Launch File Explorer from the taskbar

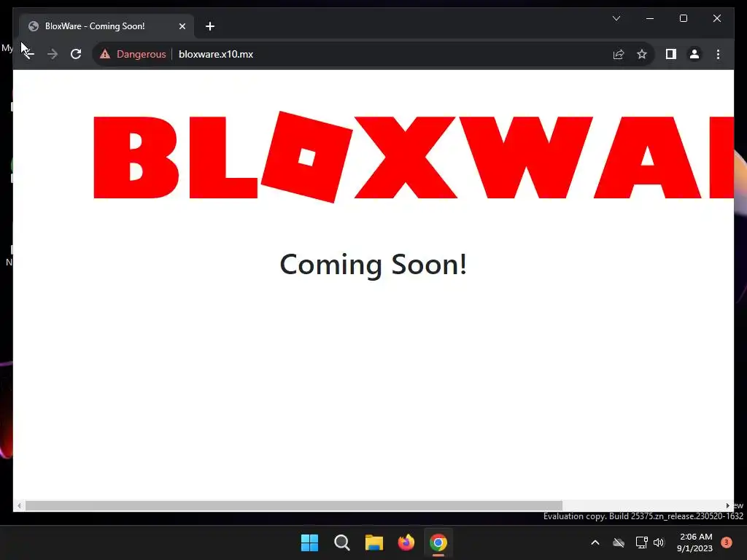374,542
